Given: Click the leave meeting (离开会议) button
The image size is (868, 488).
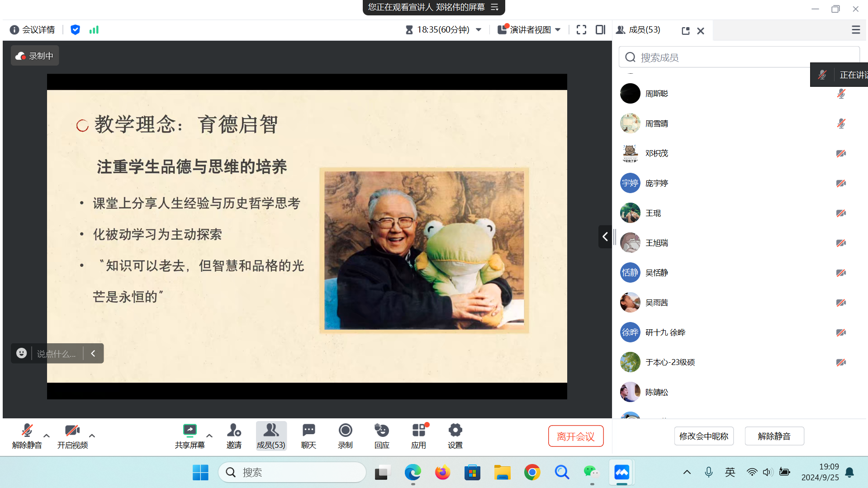Looking at the screenshot, I should (575, 436).
